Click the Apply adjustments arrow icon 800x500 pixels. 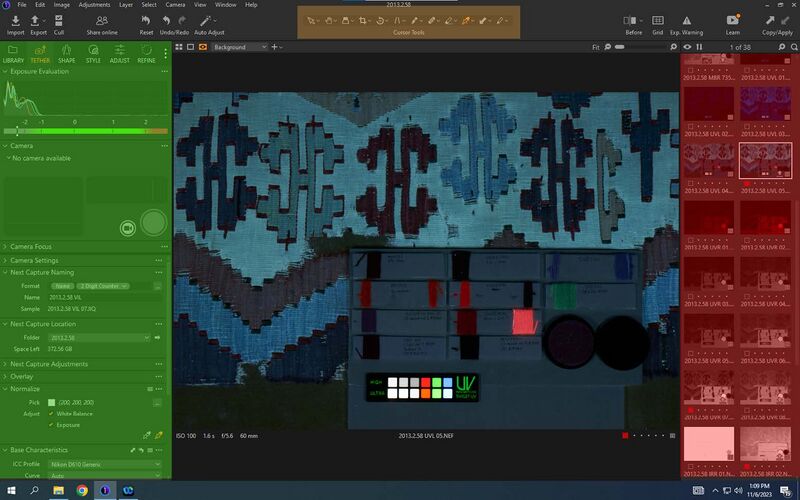coord(786,20)
